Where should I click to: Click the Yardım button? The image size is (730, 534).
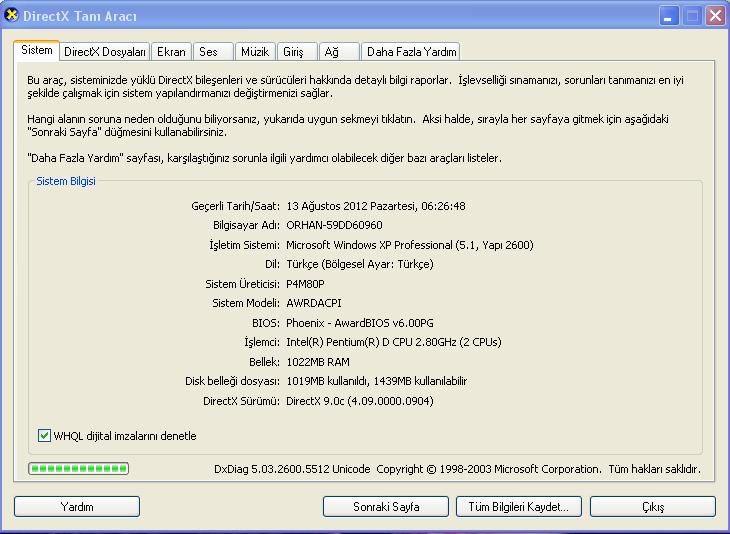point(77,507)
